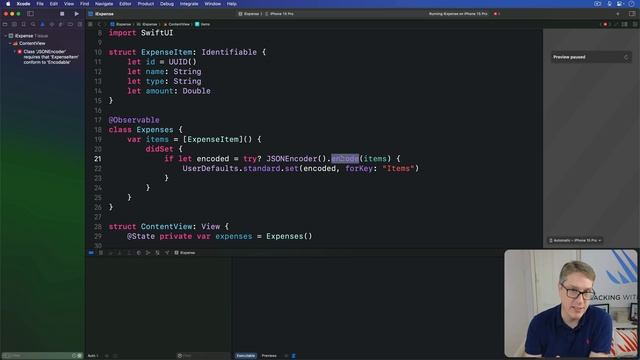
Task: Open the Navigate menu
Action: point(104,4)
